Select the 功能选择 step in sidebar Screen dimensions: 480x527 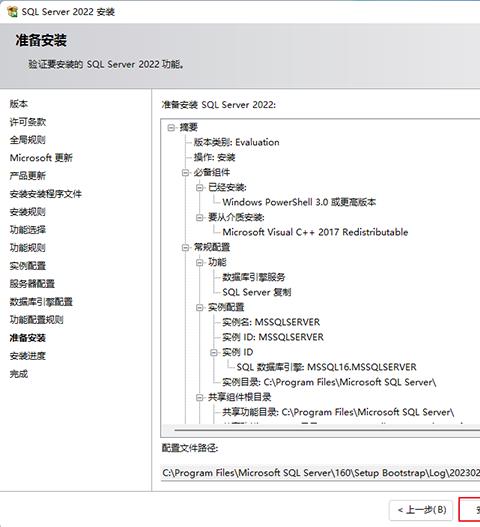pos(28,230)
